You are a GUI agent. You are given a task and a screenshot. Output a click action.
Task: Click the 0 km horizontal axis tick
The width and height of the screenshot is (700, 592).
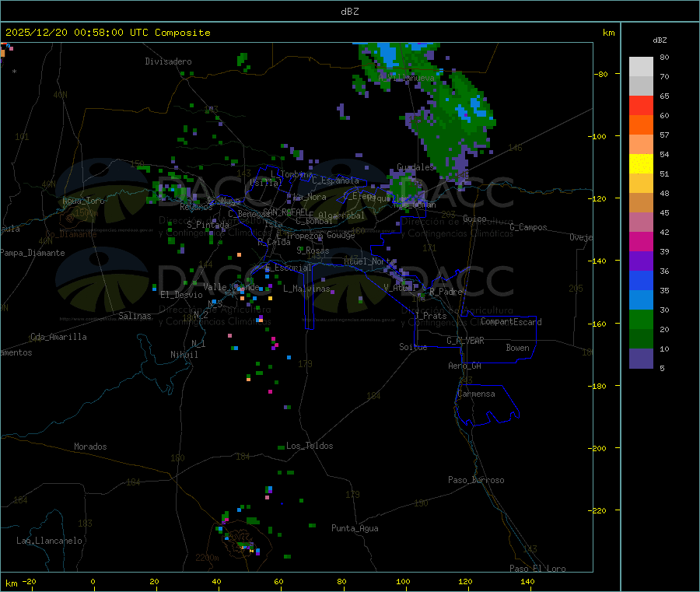[93, 581]
